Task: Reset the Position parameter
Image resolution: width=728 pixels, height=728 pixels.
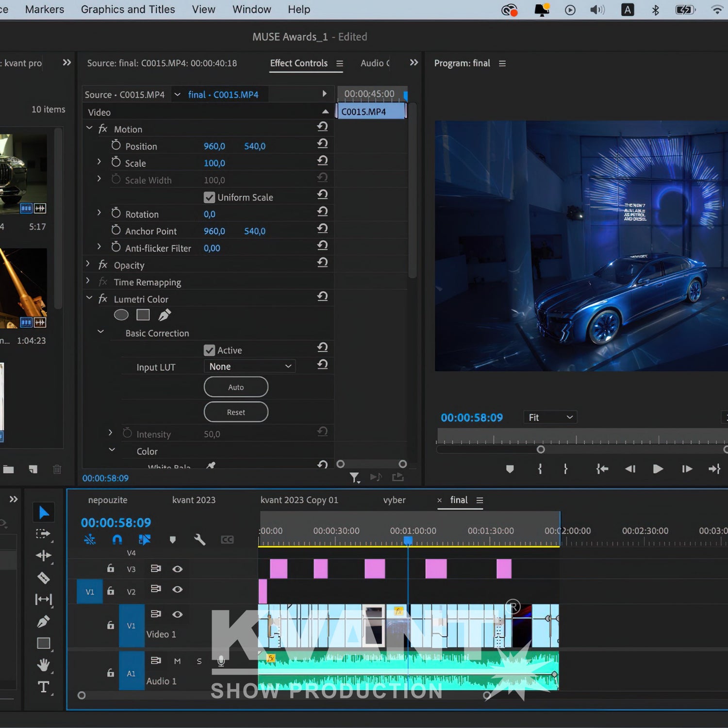Action: 322,144
